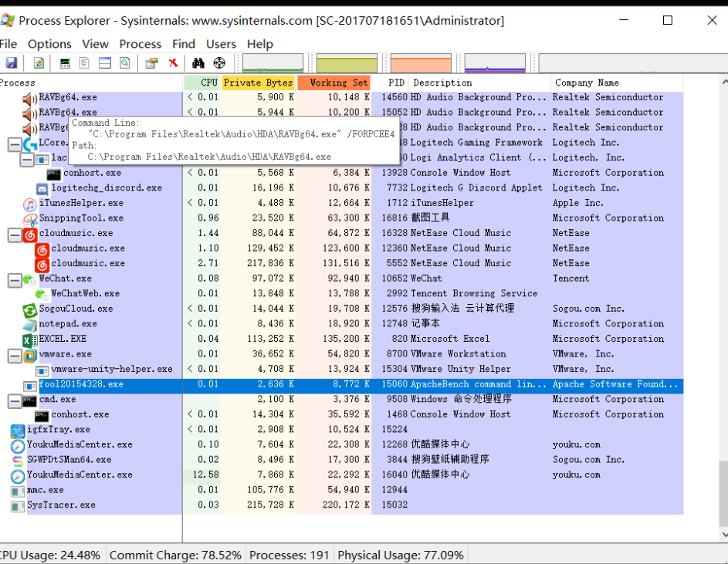The width and height of the screenshot is (728, 564).
Task: Click the iTunesHelper.exe process icon
Action: pos(29,204)
